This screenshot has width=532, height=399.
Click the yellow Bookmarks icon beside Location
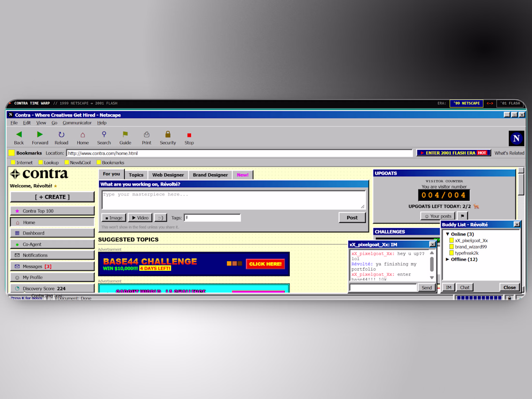pos(12,153)
